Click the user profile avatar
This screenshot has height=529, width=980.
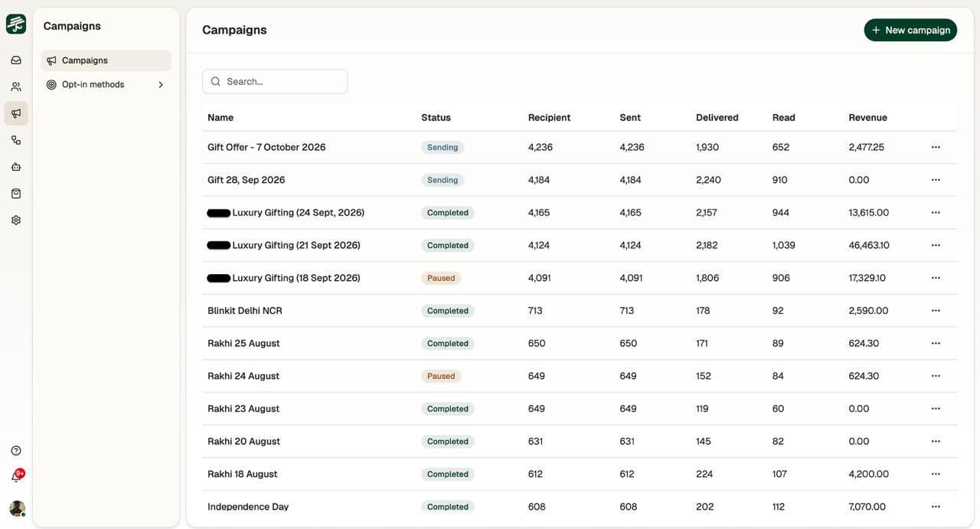(x=17, y=508)
